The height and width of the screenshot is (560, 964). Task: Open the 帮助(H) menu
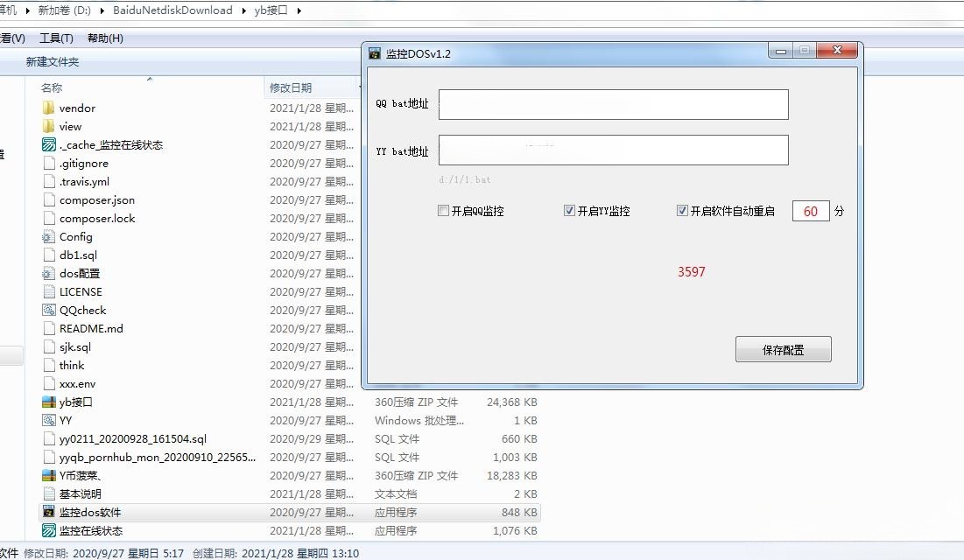pos(102,38)
